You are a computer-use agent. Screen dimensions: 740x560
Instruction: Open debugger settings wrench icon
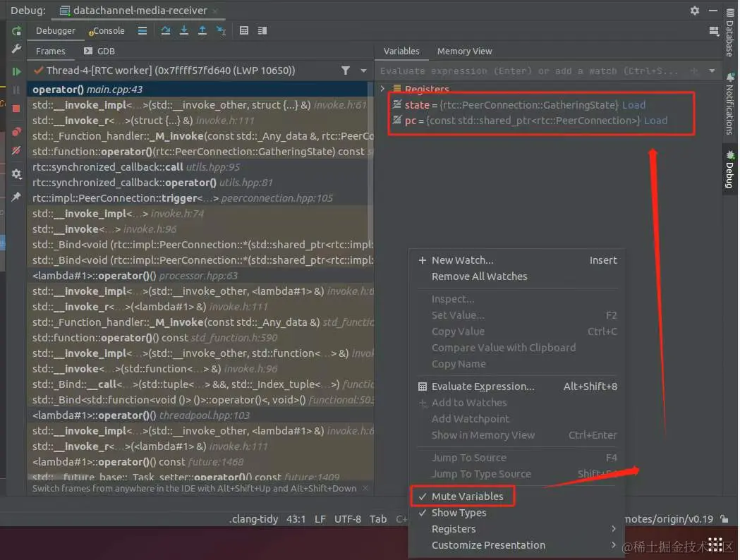[x=16, y=49]
